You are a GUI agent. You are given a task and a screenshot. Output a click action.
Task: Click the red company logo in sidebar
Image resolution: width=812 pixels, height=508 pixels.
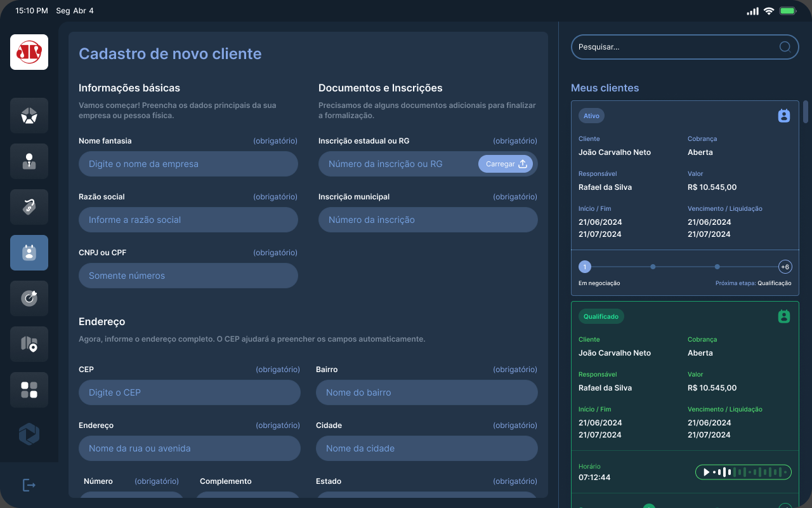29,52
